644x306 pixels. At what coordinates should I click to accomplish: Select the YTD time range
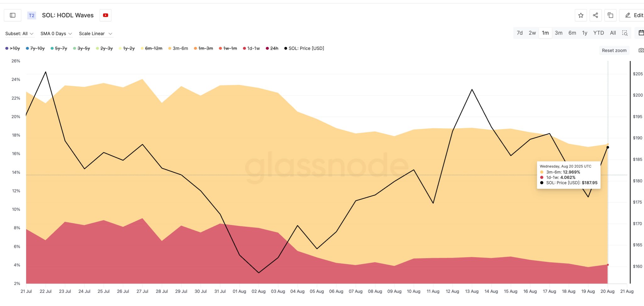598,33
